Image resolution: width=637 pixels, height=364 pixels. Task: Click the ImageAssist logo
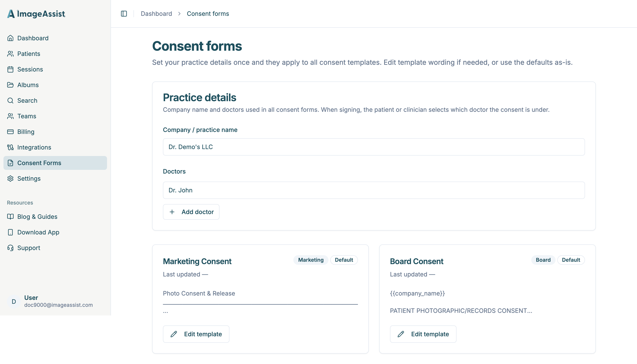pos(36,14)
